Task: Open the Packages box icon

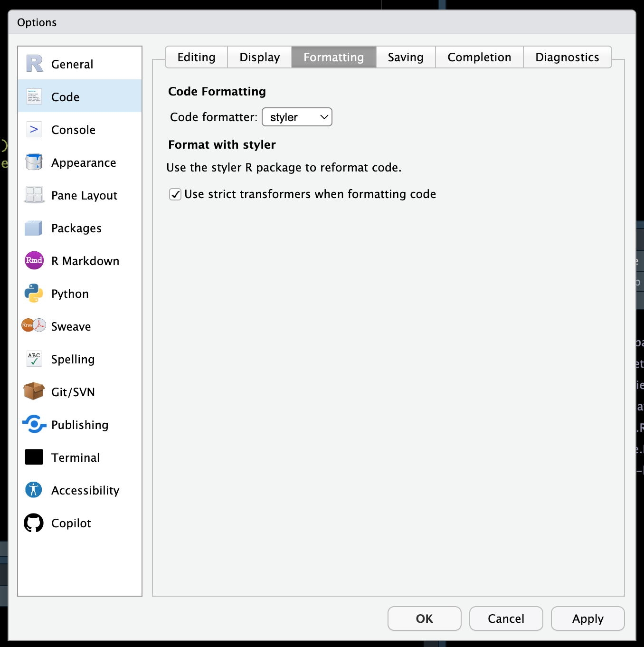Action: tap(34, 228)
